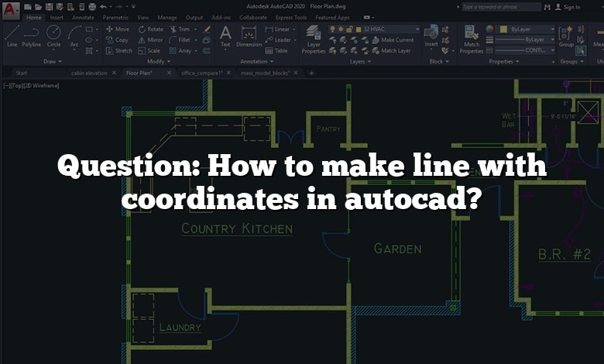This screenshot has width=604, height=364.
Task: Click the Plot printer icon
Action: pyautogui.click(x=92, y=6)
